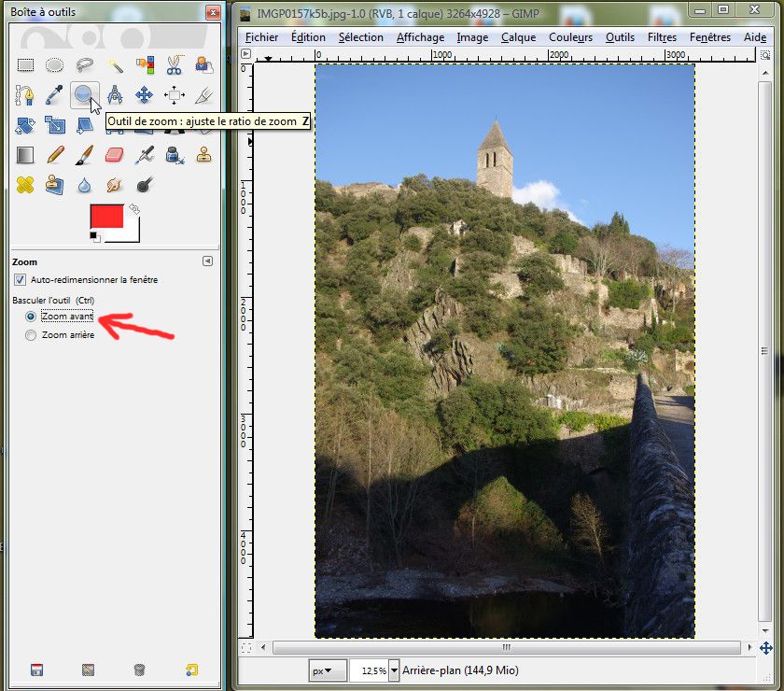Screen dimensions: 784x691
Task: Select the Move tool
Action: click(144, 95)
